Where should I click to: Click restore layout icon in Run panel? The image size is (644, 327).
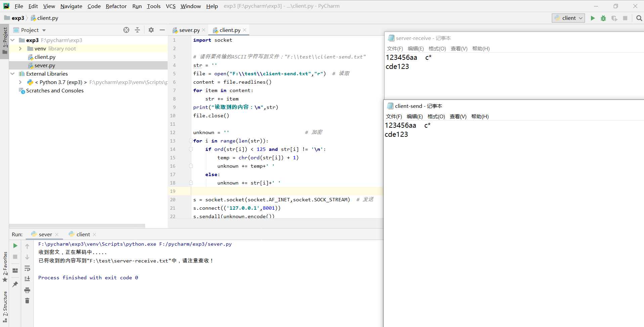15,270
